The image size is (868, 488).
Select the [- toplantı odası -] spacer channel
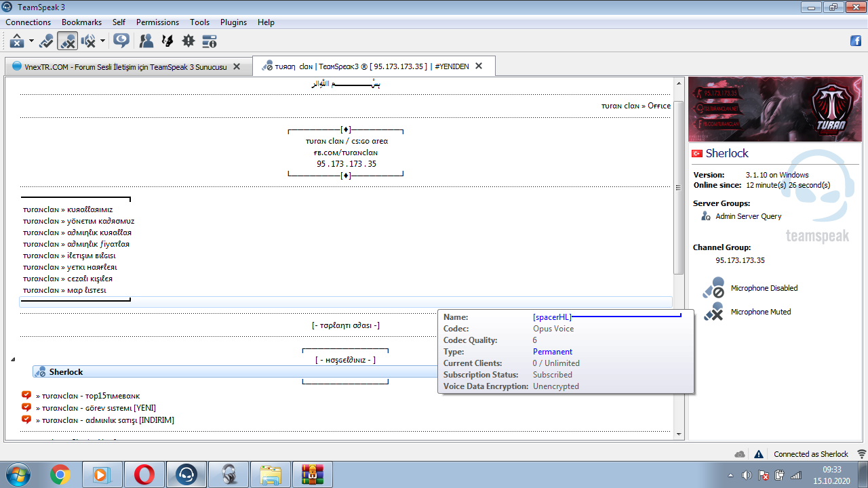(346, 325)
